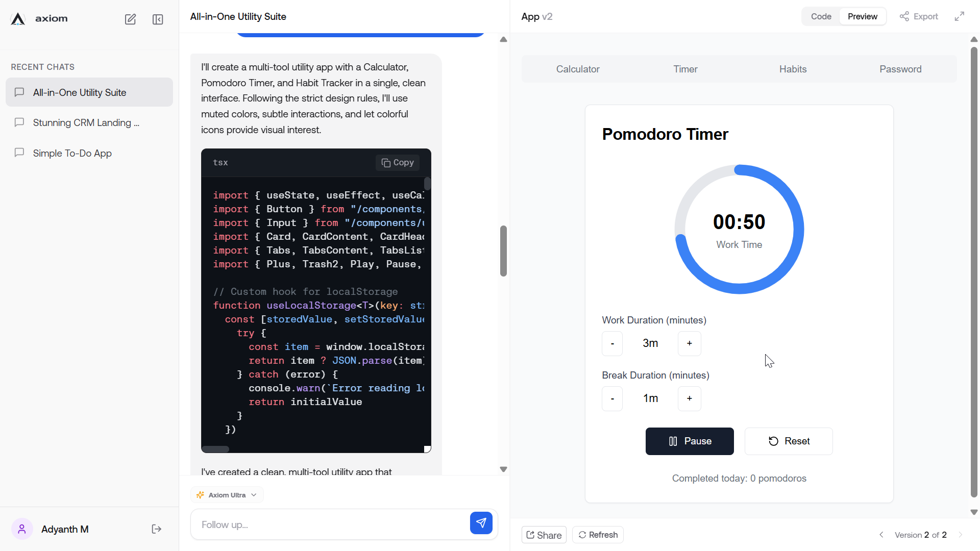The height and width of the screenshot is (551, 980).
Task: Click the logout icon beside Adyanth M
Action: click(157, 529)
